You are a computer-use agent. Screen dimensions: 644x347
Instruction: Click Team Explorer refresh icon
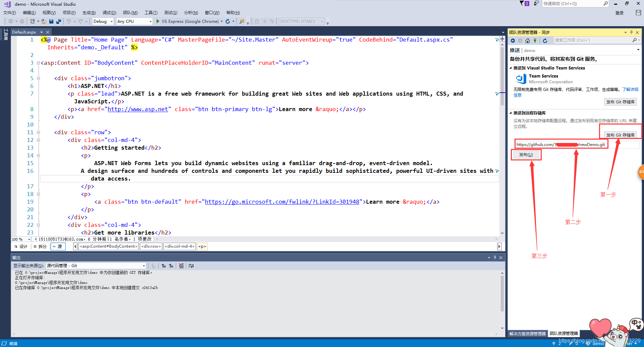(545, 41)
